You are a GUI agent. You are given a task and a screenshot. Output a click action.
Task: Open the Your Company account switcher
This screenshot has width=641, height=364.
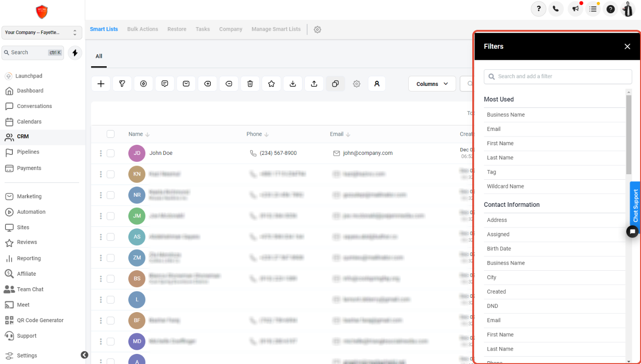42,33
